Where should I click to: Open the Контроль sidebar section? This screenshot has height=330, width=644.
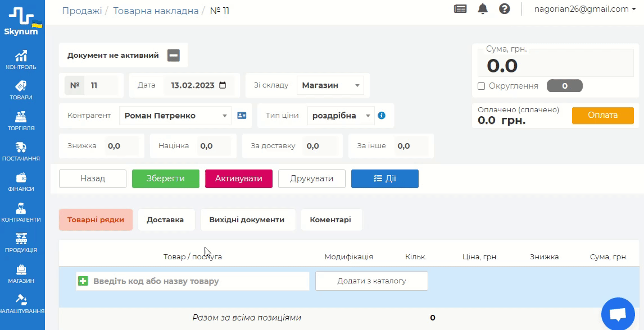pos(21,59)
